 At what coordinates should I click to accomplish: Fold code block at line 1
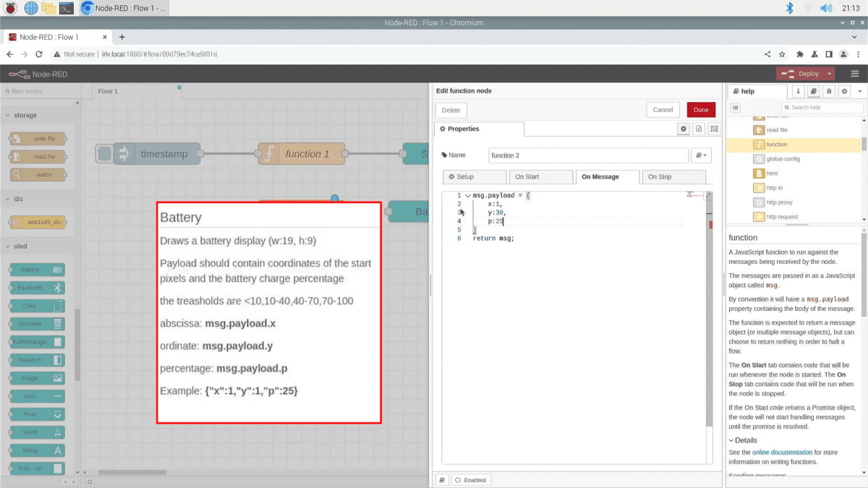click(467, 196)
